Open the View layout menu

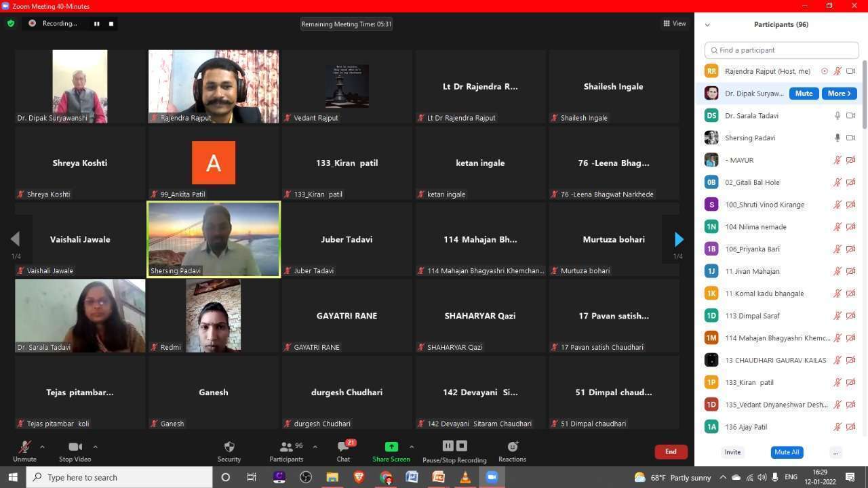pyautogui.click(x=675, y=24)
